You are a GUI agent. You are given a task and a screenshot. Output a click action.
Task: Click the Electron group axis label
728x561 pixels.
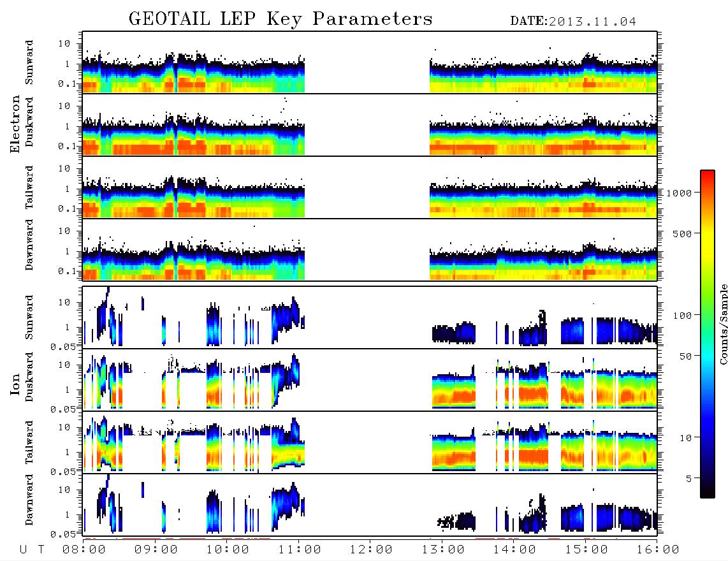point(15,124)
